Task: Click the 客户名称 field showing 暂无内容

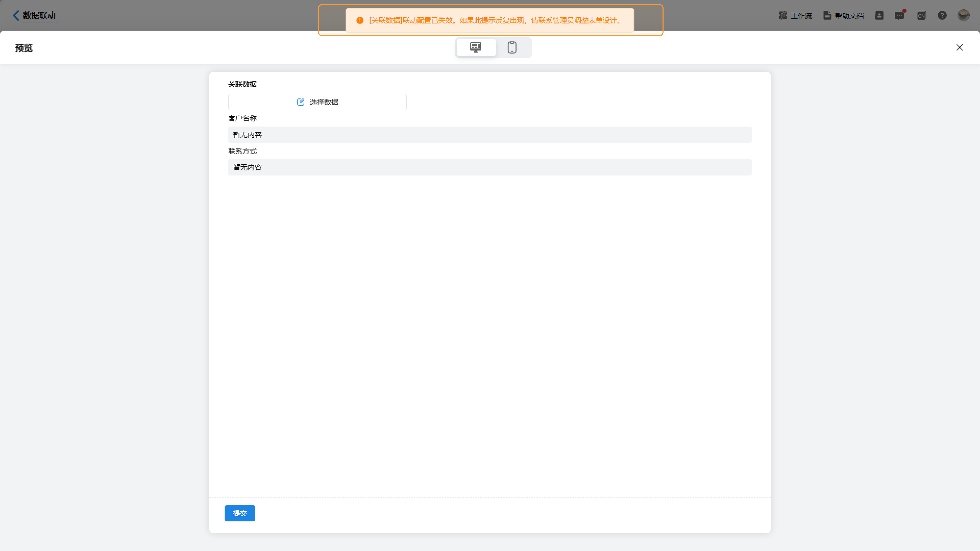Action: 490,135
